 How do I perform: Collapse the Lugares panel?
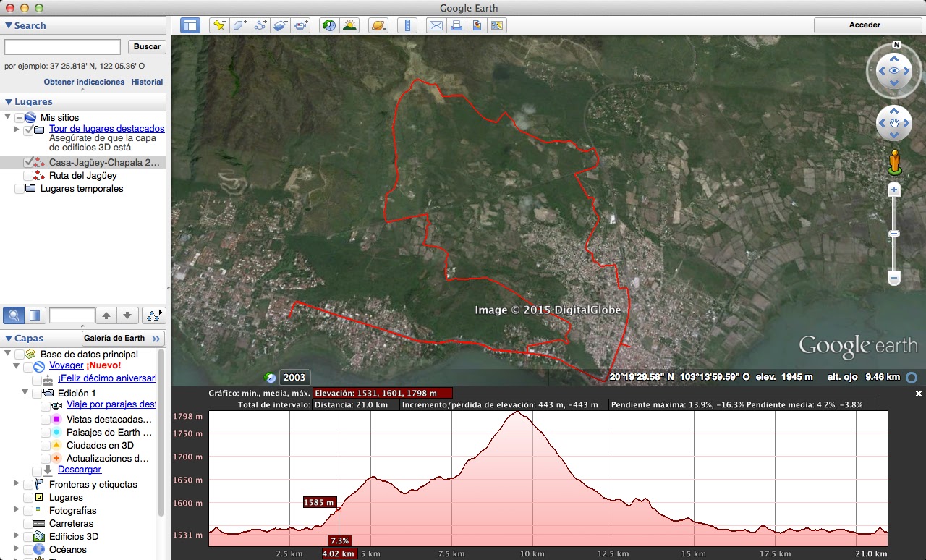click(9, 102)
